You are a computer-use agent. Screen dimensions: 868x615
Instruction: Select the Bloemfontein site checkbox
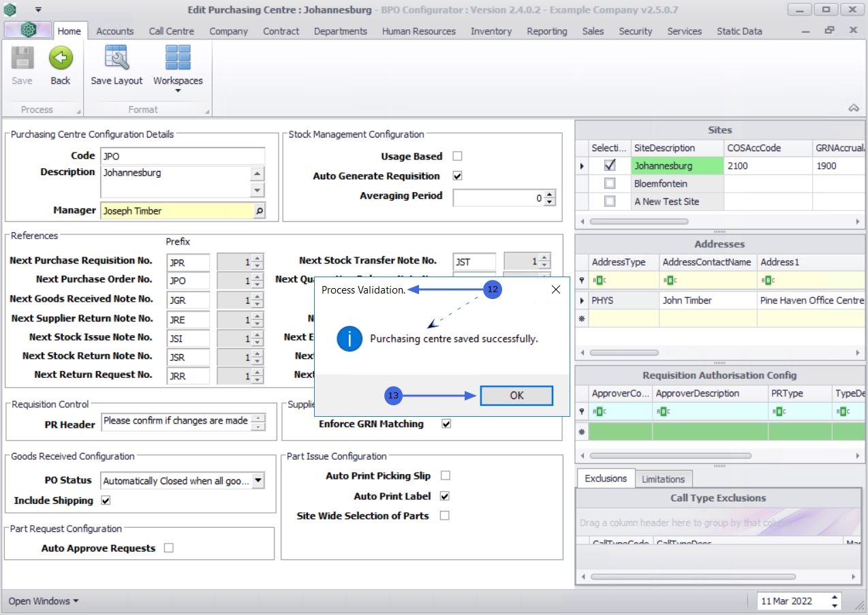(x=610, y=183)
